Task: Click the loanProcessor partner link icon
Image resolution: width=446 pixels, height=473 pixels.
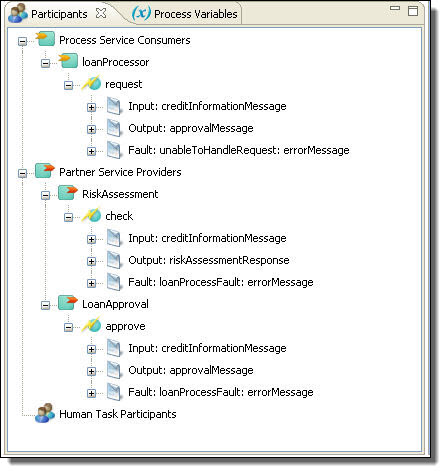Action: tap(68, 61)
